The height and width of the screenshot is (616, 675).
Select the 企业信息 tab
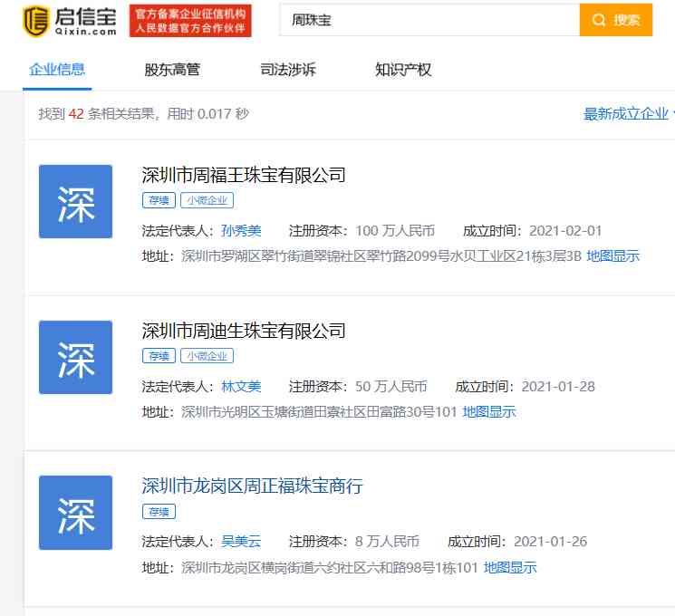point(57,70)
